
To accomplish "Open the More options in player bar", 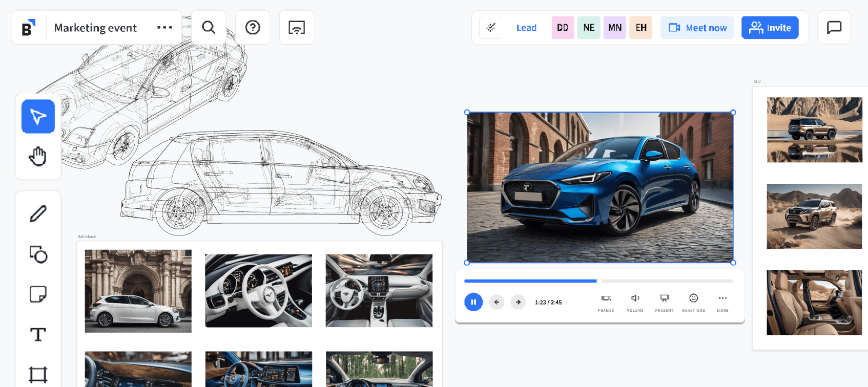I will tap(723, 303).
